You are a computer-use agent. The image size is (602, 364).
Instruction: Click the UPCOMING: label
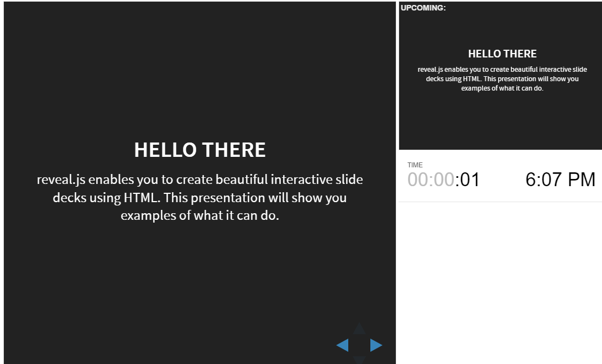[x=423, y=8]
